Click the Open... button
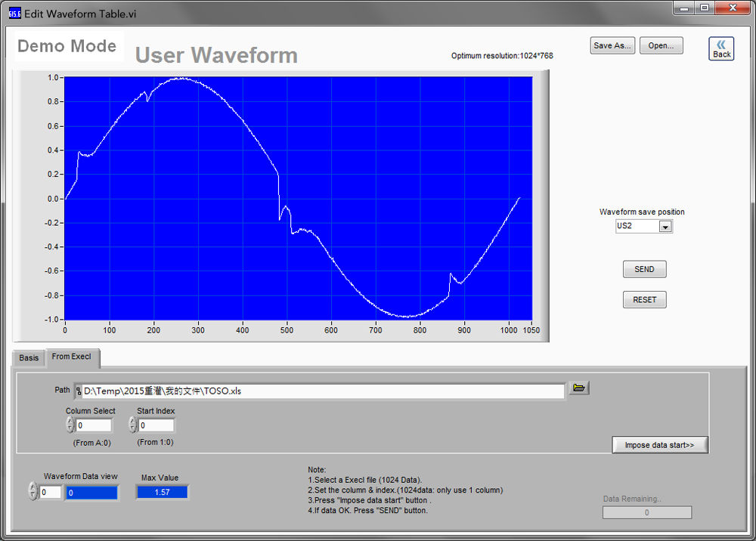Screen dimensions: 756x541 [661, 46]
